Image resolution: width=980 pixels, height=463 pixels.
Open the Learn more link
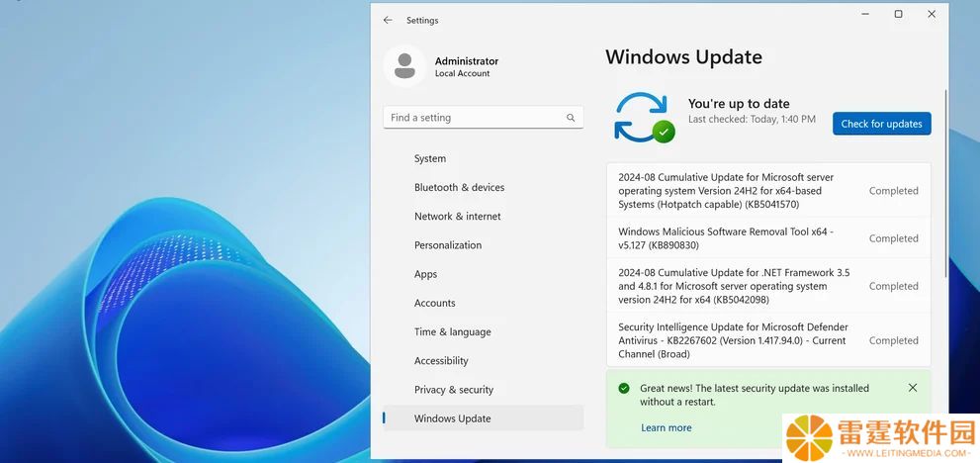(667, 428)
